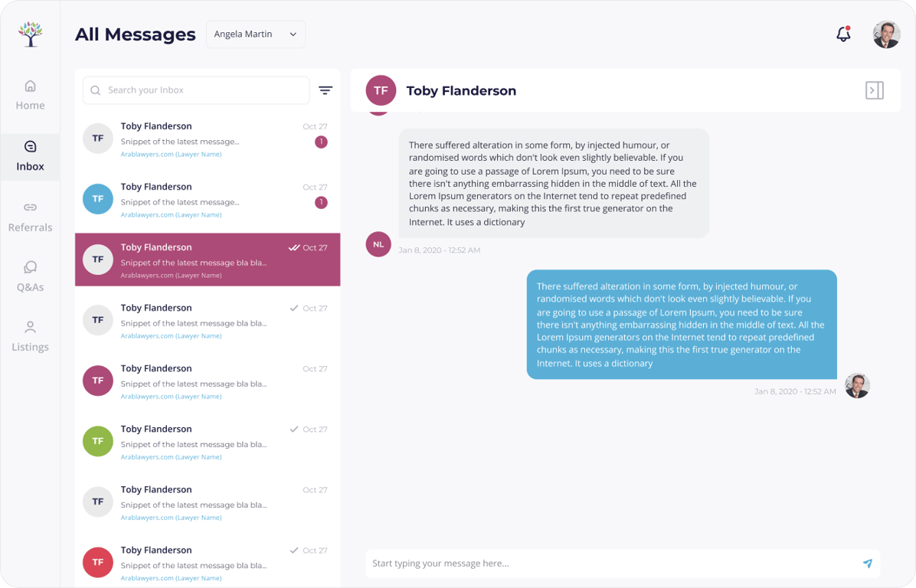Screen dimensions: 916x588
Task: Expand the Angela Martin dropdown
Action: point(255,34)
